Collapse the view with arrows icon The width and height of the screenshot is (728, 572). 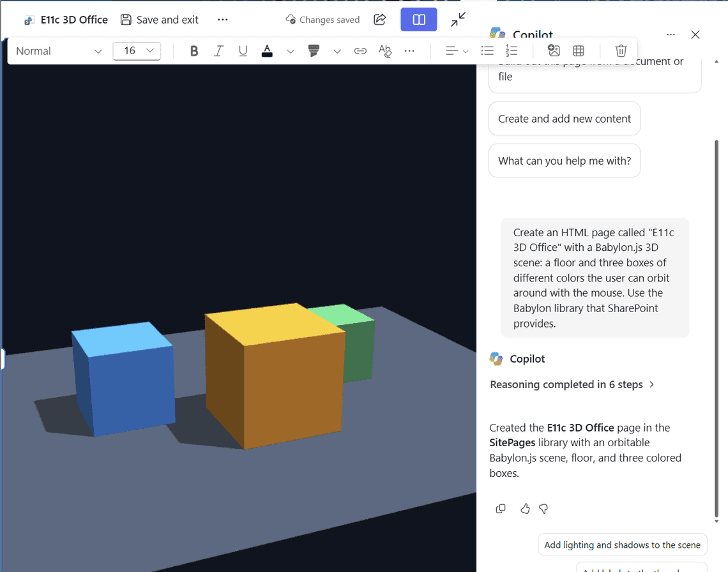pyautogui.click(x=458, y=20)
